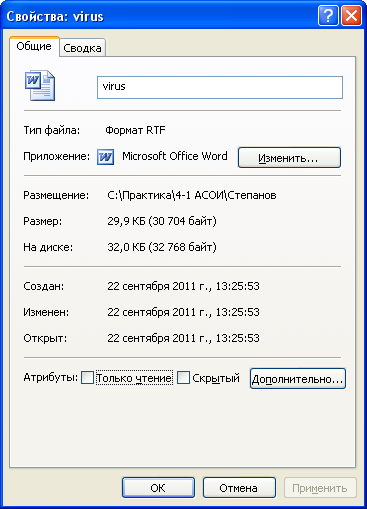The image size is (367, 509).
Task: Switch to the Сводка tab
Action: [x=82, y=48]
